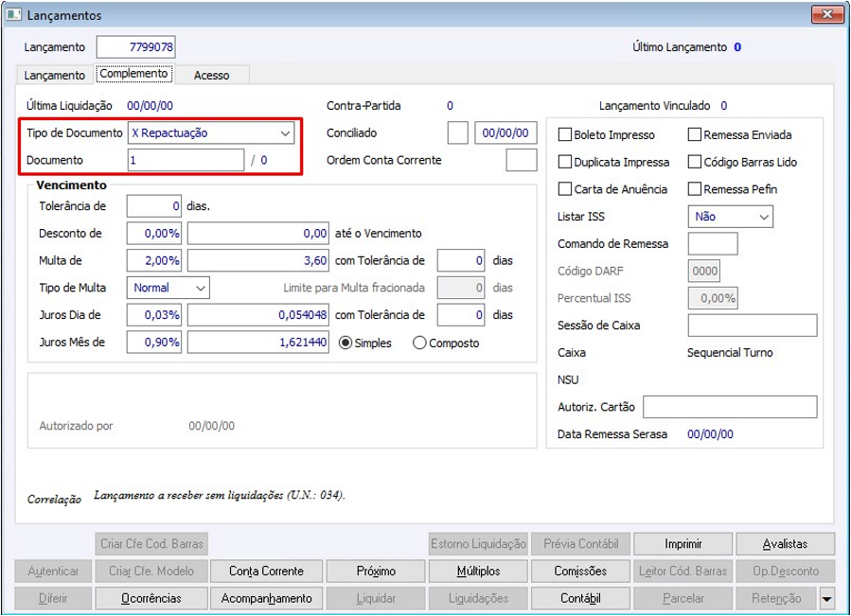Click the Conciliado date field
This screenshot has height=616, width=851.
[505, 133]
